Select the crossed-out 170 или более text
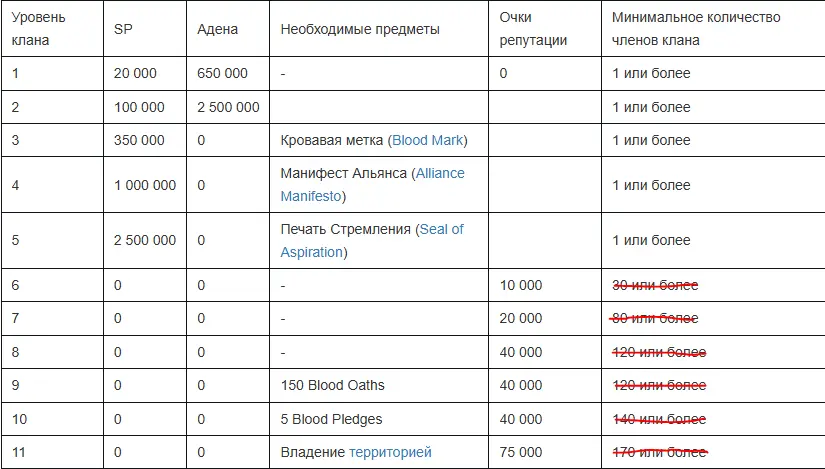 coord(658,453)
